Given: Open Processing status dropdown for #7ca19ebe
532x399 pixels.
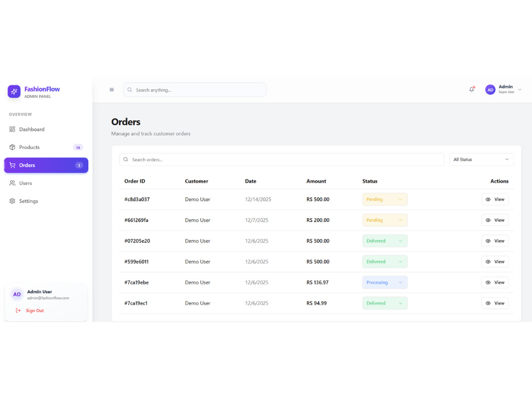Looking at the screenshot, I should 385,282.
